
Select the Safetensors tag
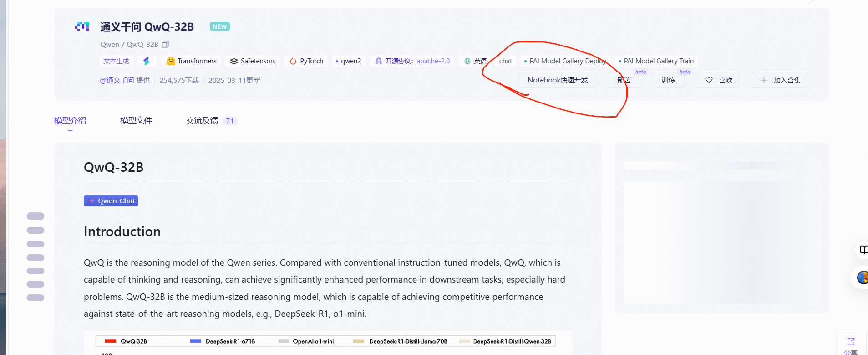(253, 61)
